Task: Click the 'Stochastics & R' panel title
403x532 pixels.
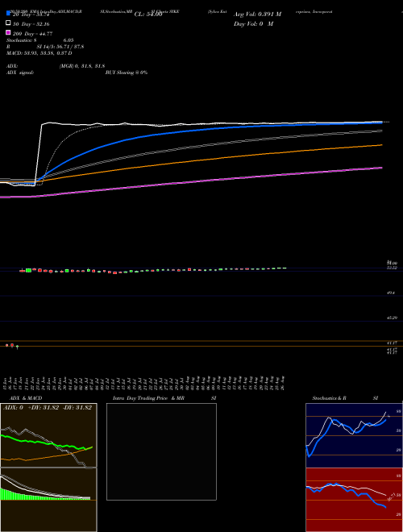Action: 330,398
